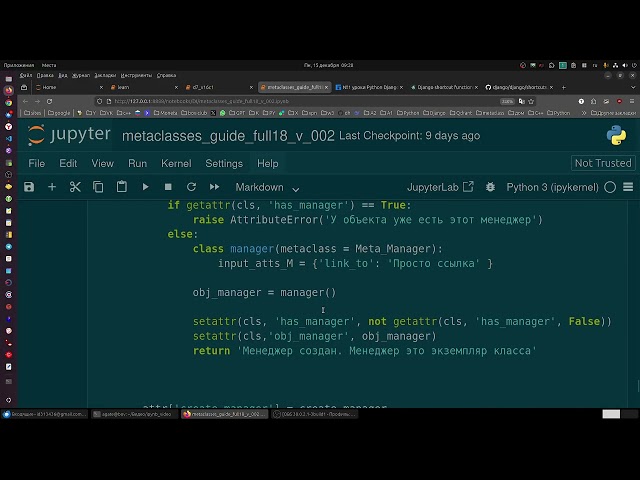
Task: Open notebook in JupyterLab
Action: point(440,187)
